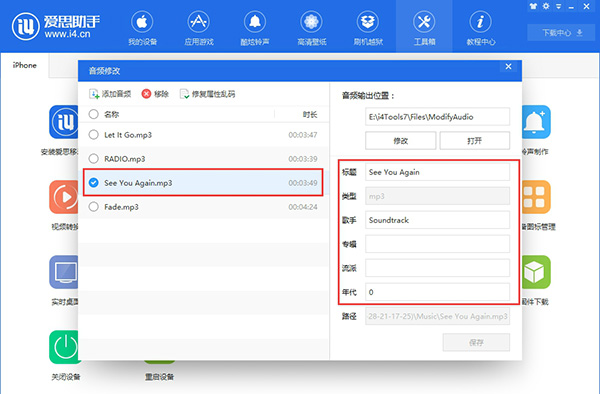Click the skin shirt icon in title bar
Viewport: 600px width, 394px height.
pos(533,6)
